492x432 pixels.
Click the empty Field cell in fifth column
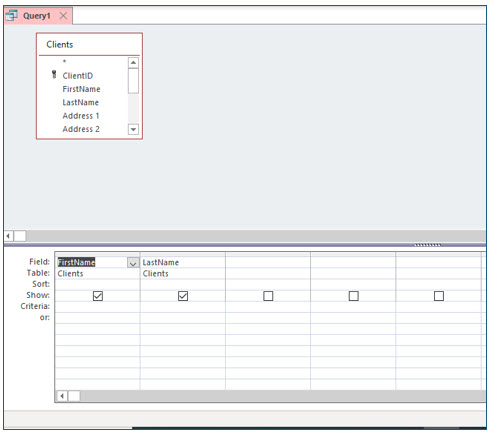click(x=439, y=262)
